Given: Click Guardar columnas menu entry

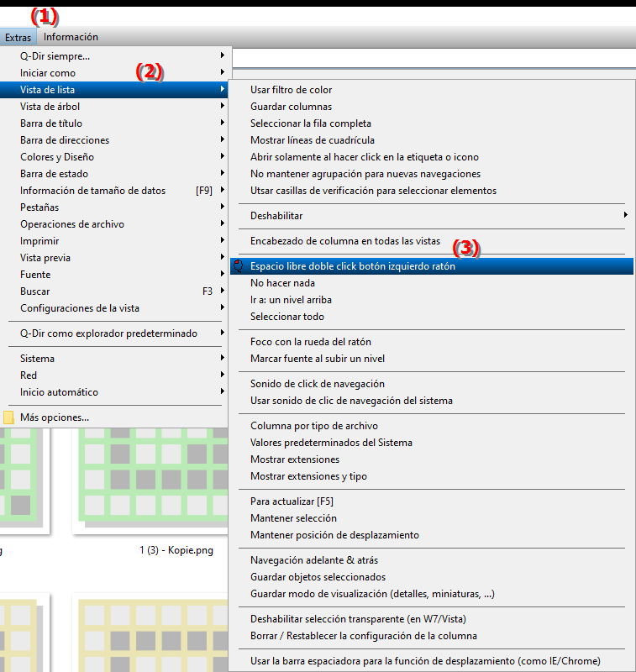Looking at the screenshot, I should (291, 107).
